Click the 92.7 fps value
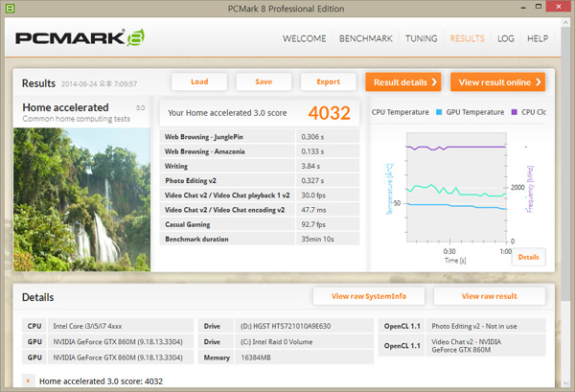 (x=313, y=224)
